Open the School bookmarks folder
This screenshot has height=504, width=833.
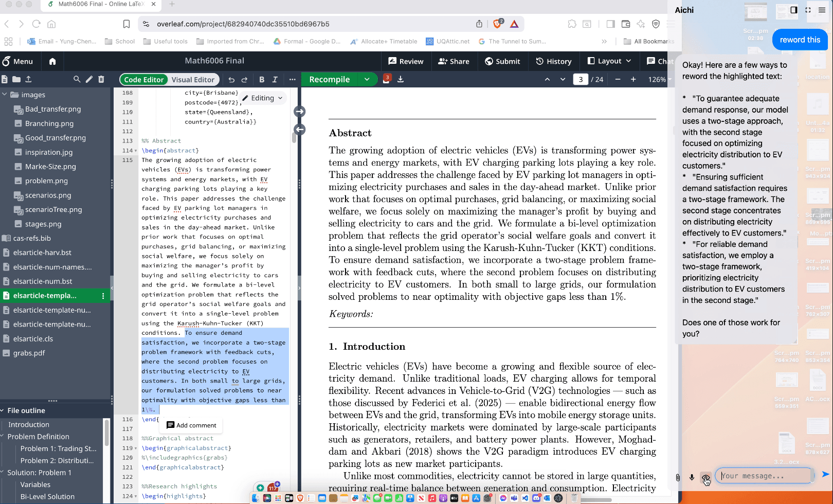pos(120,41)
